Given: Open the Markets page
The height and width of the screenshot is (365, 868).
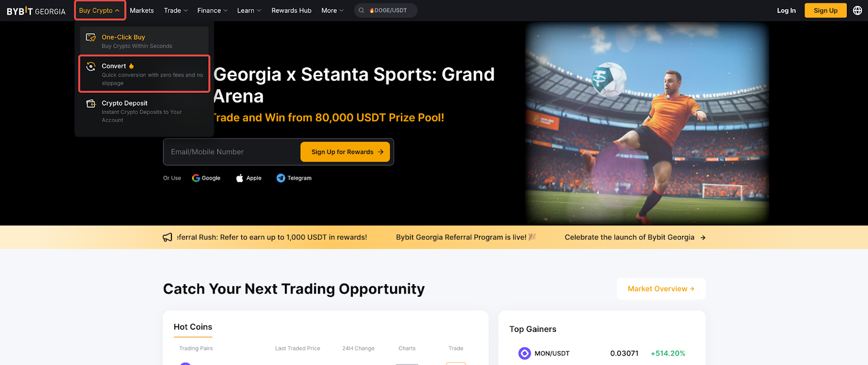Looking at the screenshot, I should click(142, 10).
